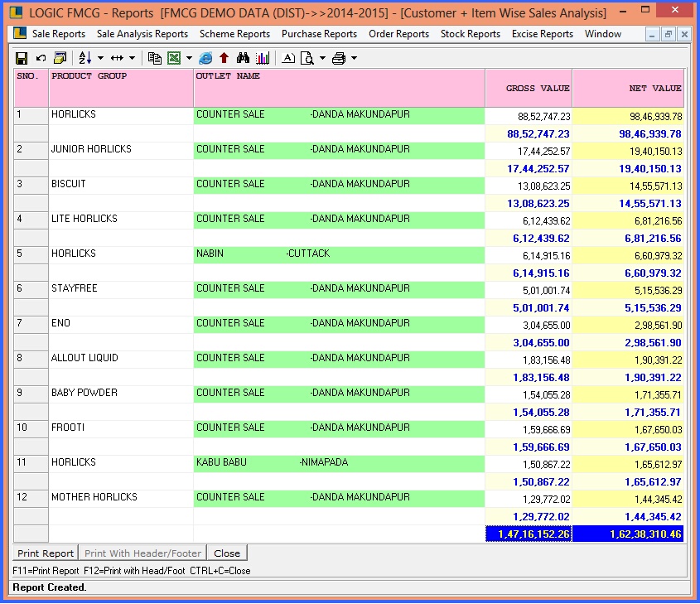Viewport: 700px width, 604px height.
Task: Click the PRODUCT GROUP column header
Action: [x=121, y=88]
